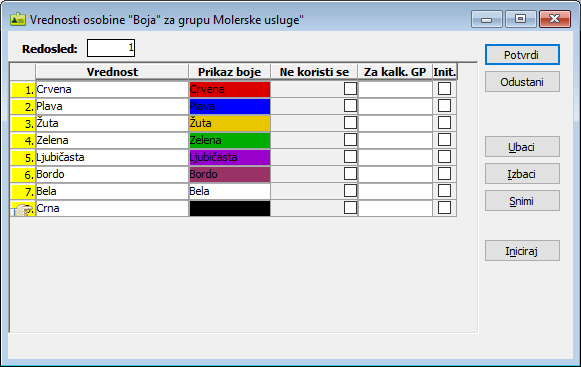Toggle the Init. checkbox in the Crna row

[x=444, y=208]
